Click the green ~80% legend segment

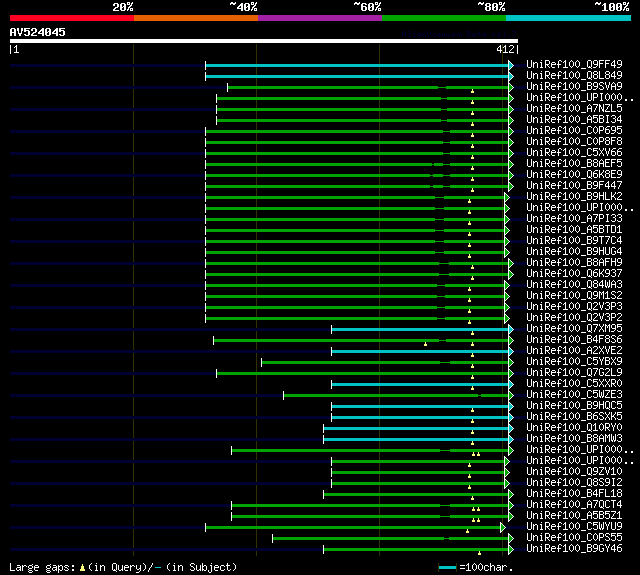pos(444,18)
